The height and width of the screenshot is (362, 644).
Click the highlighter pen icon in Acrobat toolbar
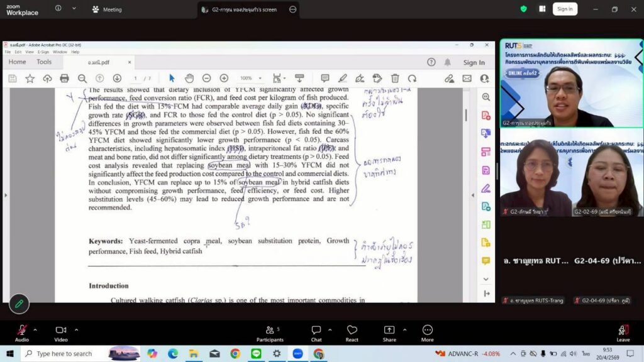343,79
